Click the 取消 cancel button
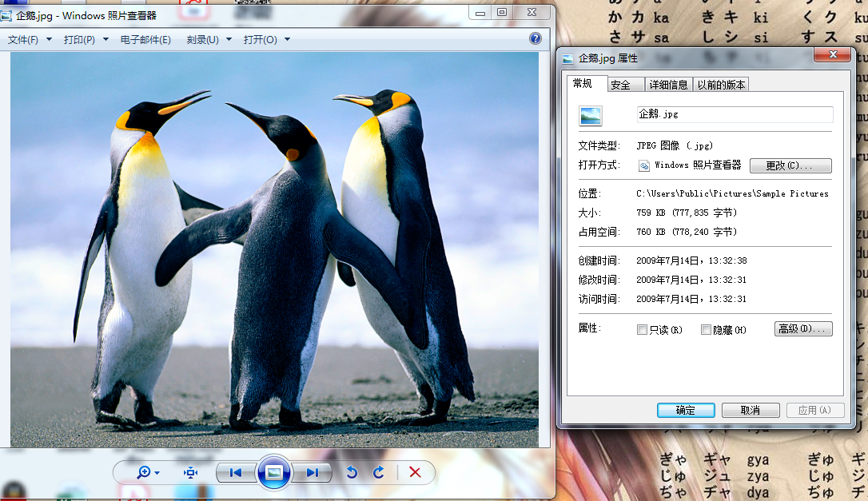868x501 pixels. [x=751, y=410]
